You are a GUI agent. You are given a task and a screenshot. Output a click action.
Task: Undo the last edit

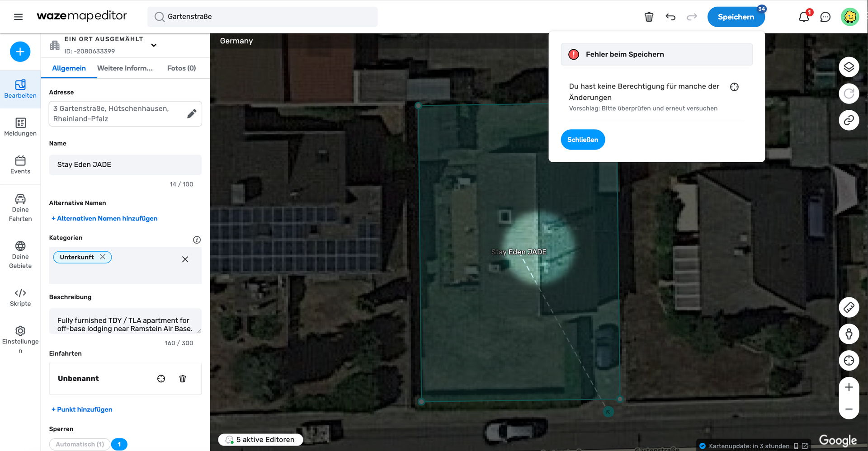pos(670,17)
